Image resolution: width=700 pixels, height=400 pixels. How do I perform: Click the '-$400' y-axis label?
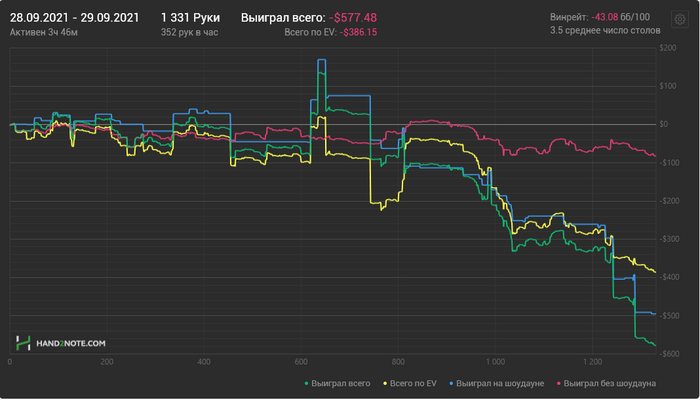click(x=668, y=277)
